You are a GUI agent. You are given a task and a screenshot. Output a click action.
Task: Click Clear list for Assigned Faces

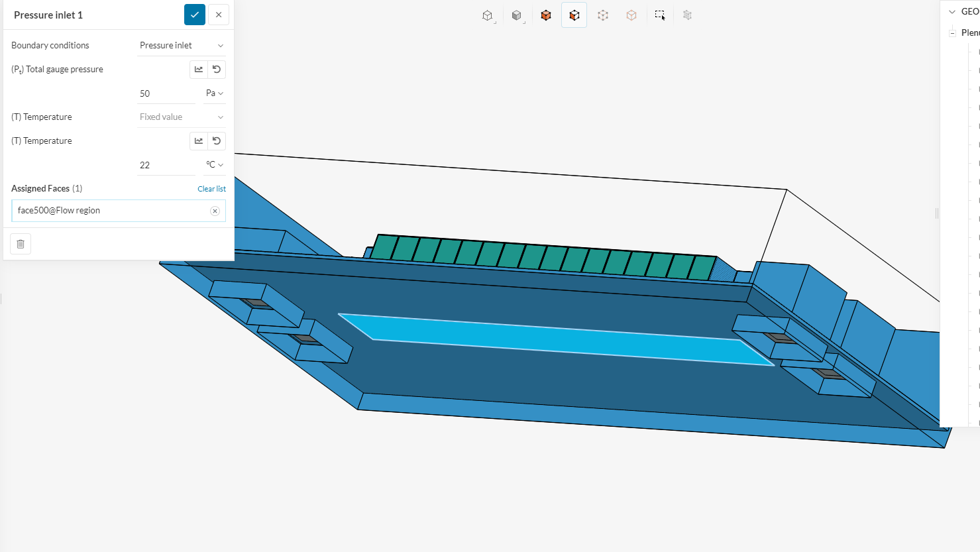tap(211, 189)
